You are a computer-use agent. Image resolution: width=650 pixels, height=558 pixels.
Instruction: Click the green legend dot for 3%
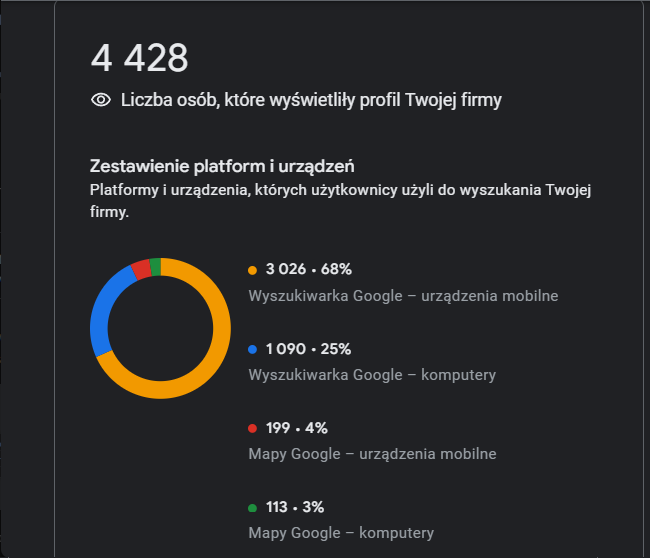253,507
